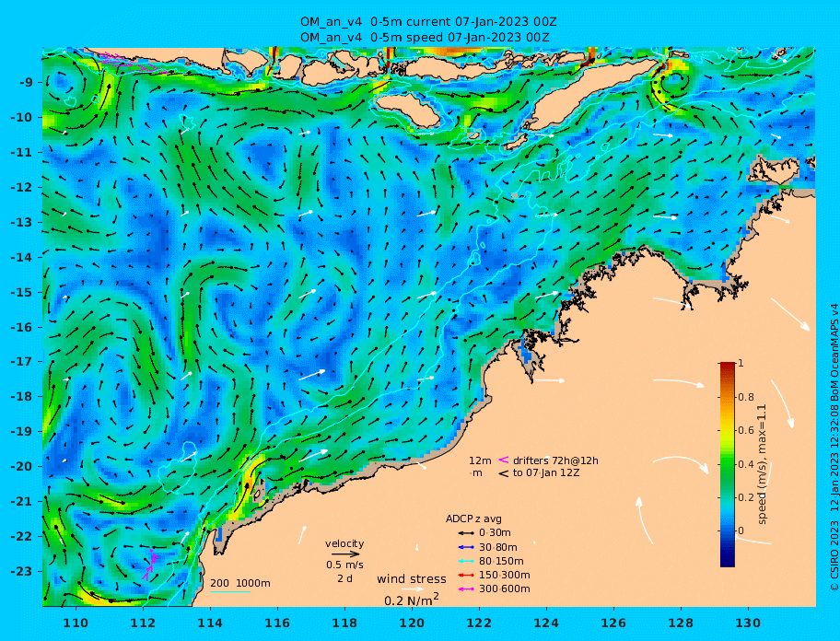Click the longitude axis label '114'
The width and height of the screenshot is (840, 641).
click(211, 623)
